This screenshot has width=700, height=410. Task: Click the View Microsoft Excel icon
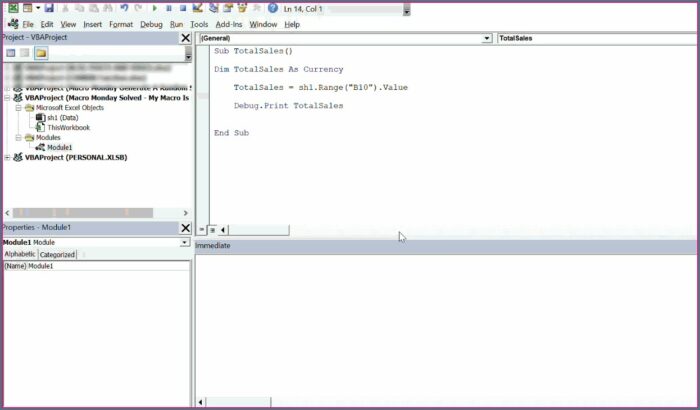click(13, 8)
